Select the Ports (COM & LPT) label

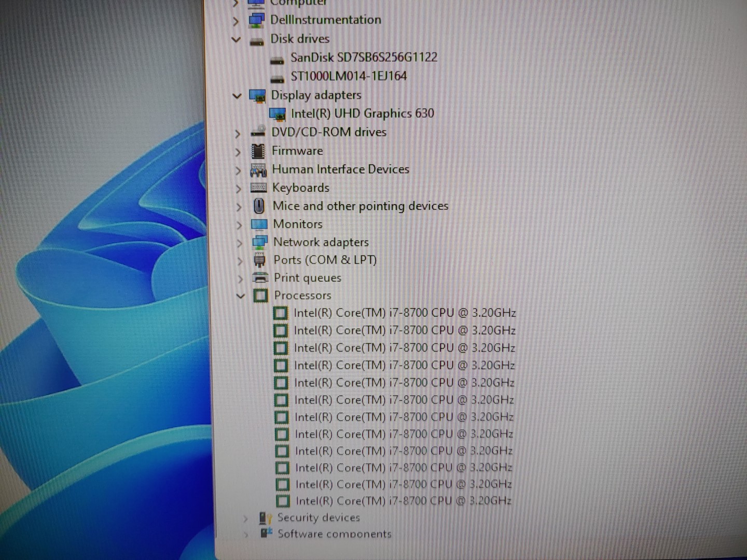point(325,260)
